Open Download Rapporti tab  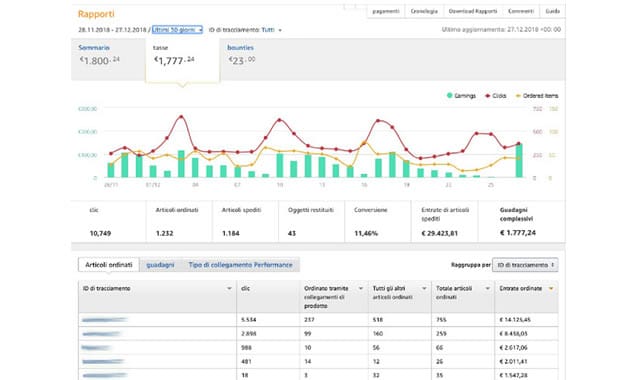click(473, 11)
